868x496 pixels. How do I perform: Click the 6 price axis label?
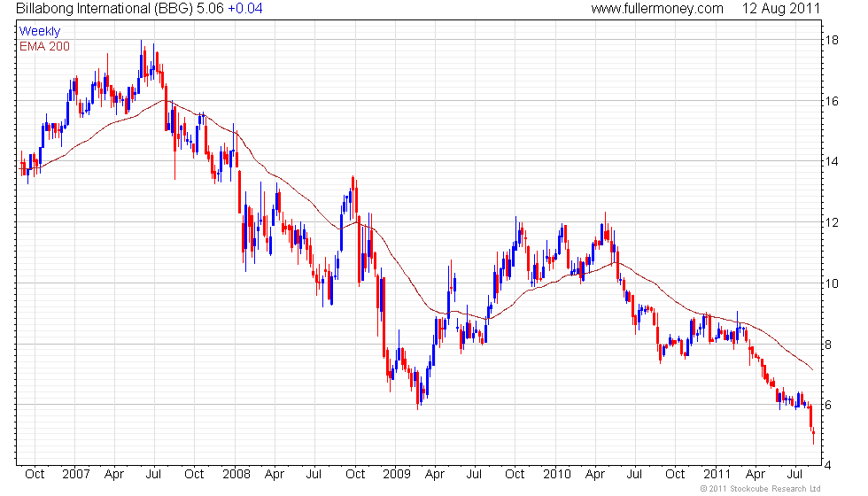828,406
